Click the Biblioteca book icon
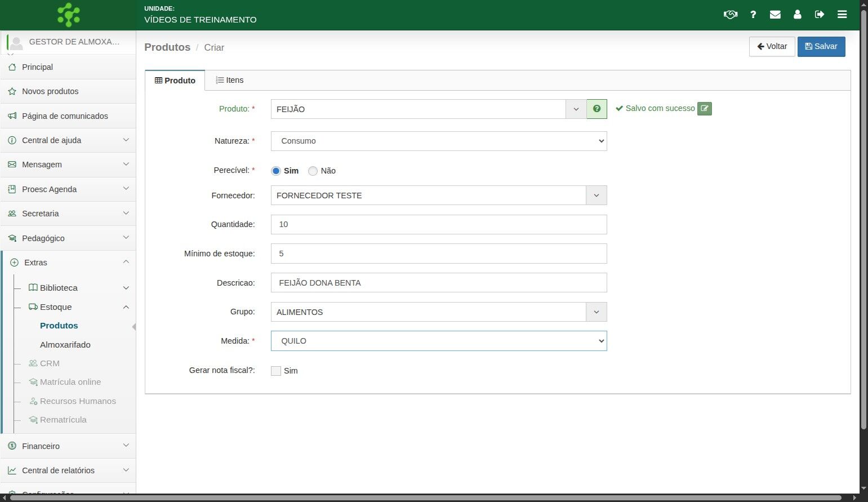The height and width of the screenshot is (502, 868). coord(33,288)
